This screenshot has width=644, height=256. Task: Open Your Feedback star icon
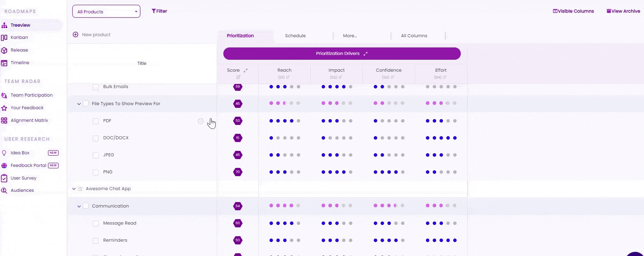[4, 108]
